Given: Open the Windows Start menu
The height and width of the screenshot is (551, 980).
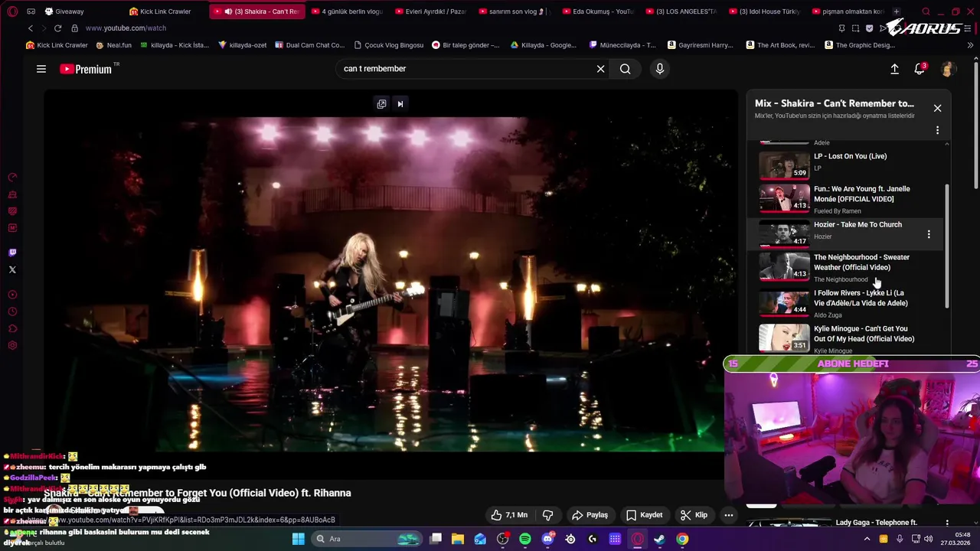Looking at the screenshot, I should pos(298,540).
